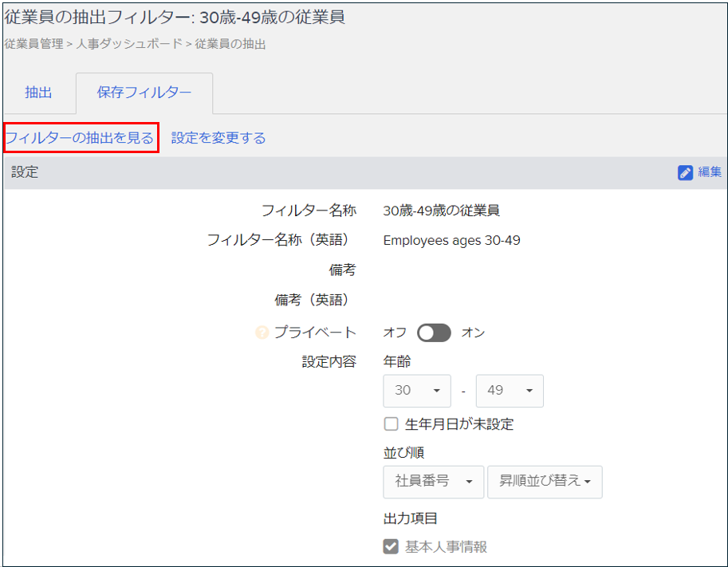This screenshot has width=728, height=567.
Task: Click the 設定を変更する link
Action: pos(218,138)
